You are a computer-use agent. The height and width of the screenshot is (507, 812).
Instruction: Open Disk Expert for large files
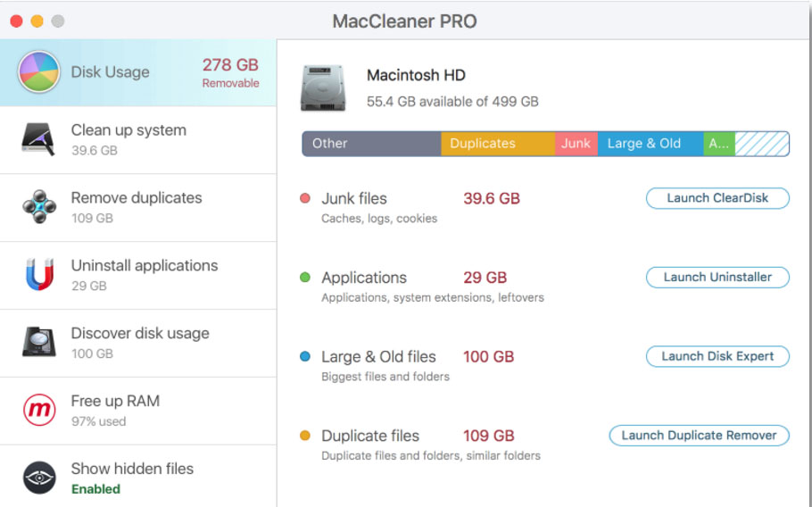coord(717,356)
